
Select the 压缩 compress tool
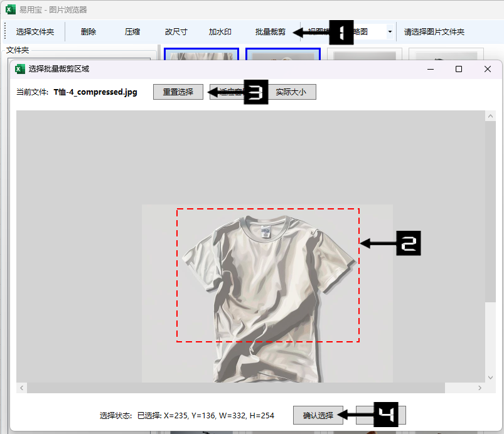pos(132,32)
